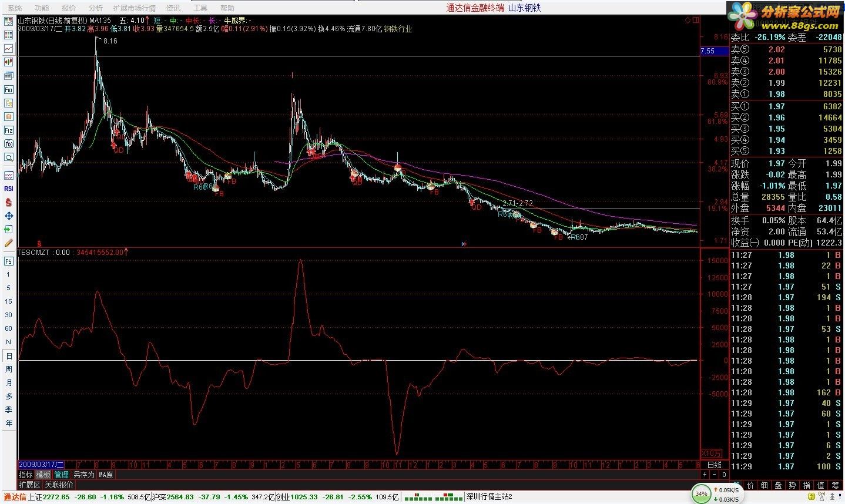The image size is (845, 504).
Task: Select the 60-minute period
Action: point(9,329)
